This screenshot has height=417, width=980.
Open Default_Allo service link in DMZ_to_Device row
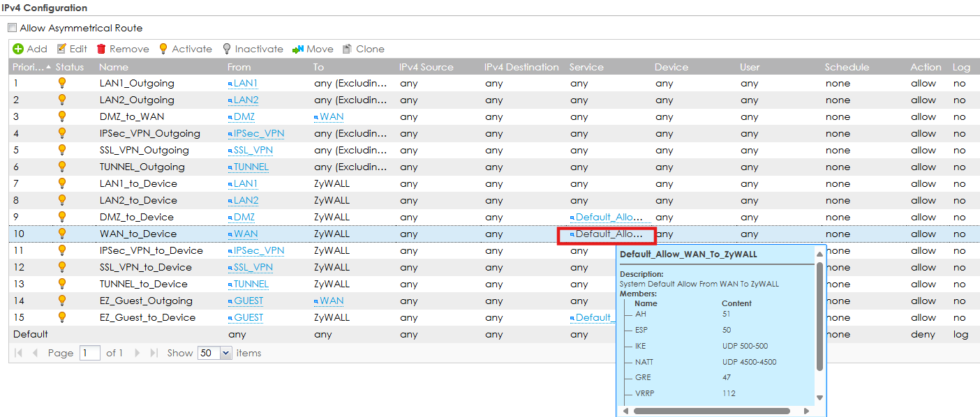[x=607, y=217]
